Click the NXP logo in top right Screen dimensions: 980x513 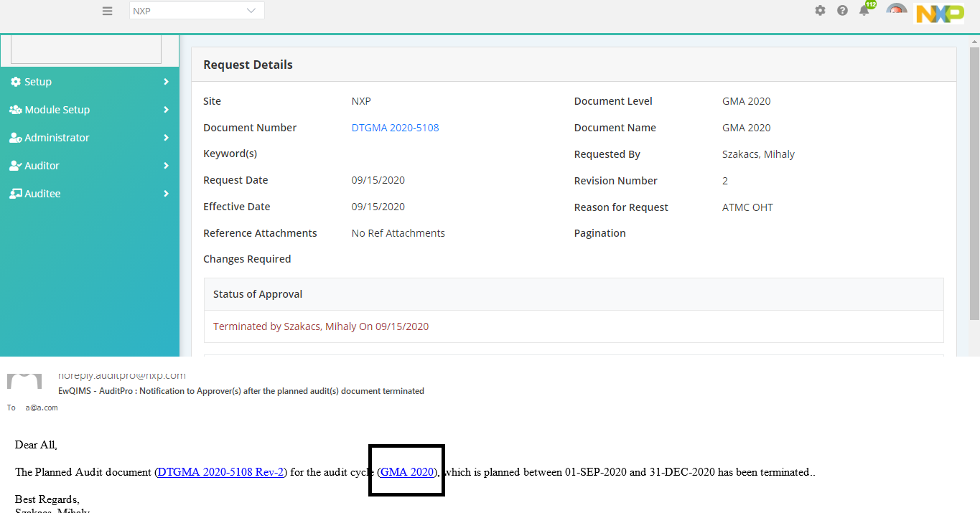coord(939,13)
